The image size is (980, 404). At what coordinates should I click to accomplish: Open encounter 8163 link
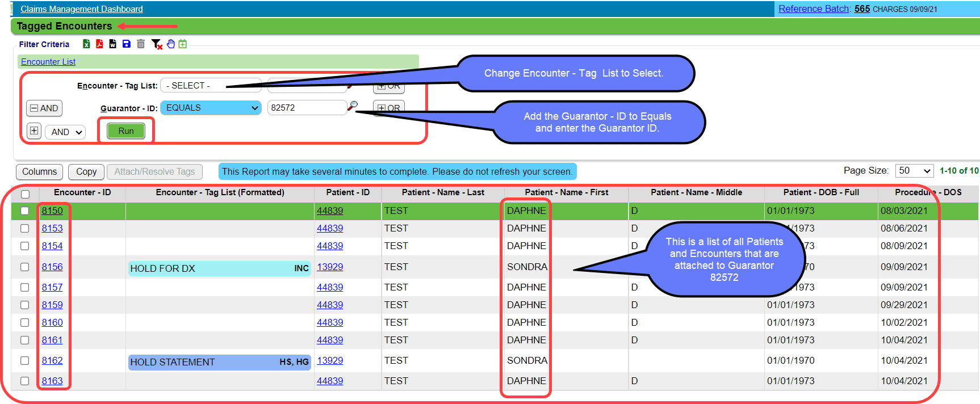coord(52,381)
